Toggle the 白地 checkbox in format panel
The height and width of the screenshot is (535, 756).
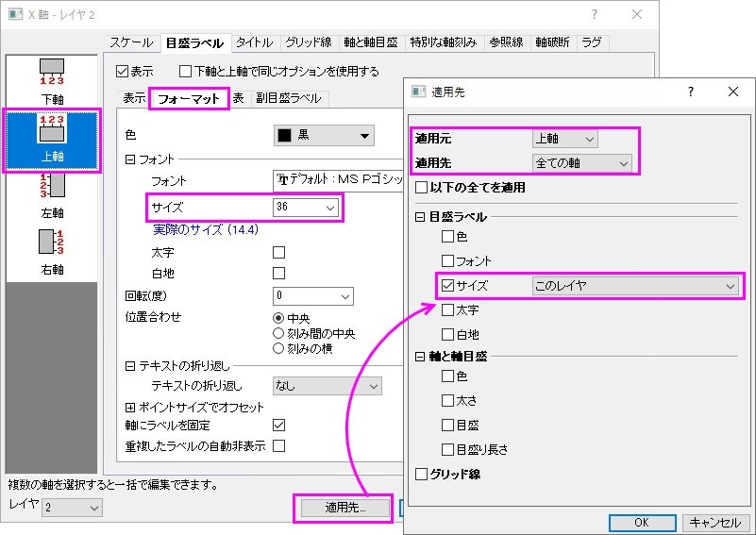point(278,274)
